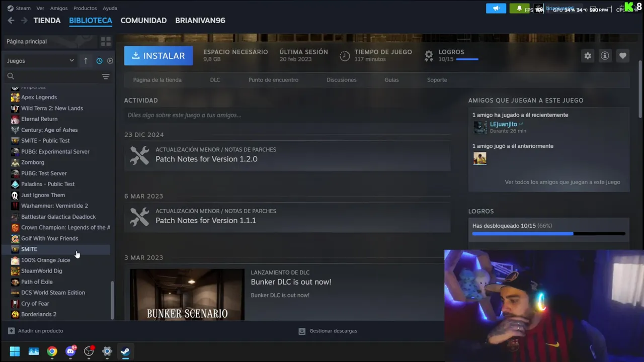Open the Ver menu

pyautogui.click(x=40, y=8)
